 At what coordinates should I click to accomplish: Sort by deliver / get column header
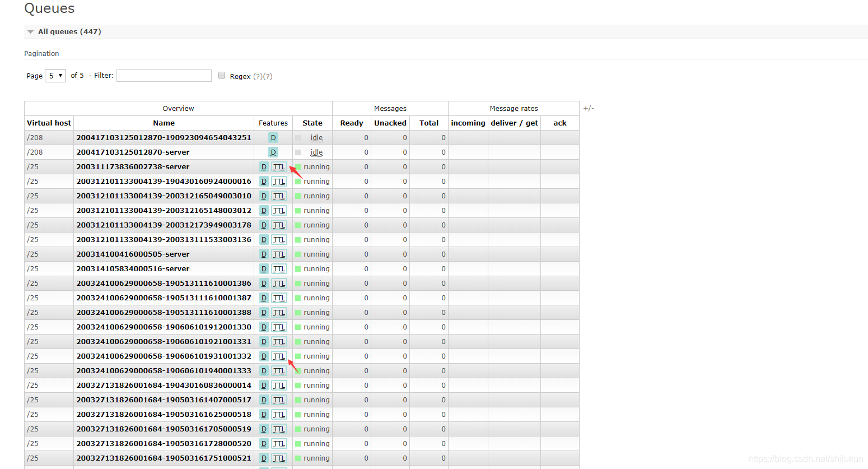514,123
